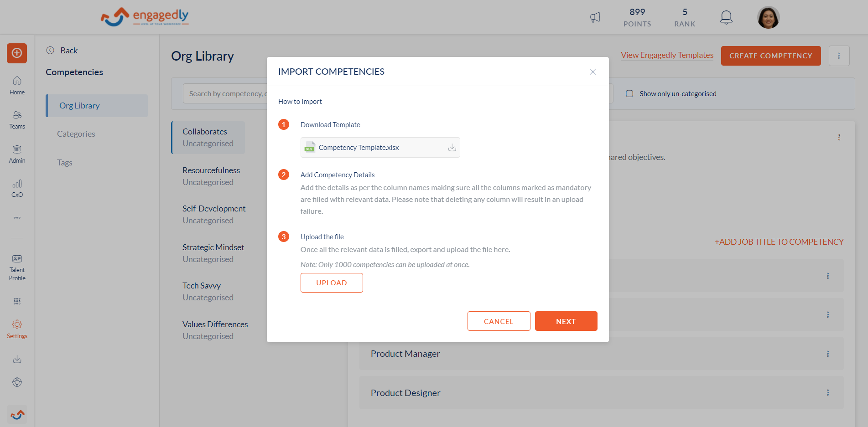Select the Categories menu item
868x427 pixels.
tap(76, 134)
